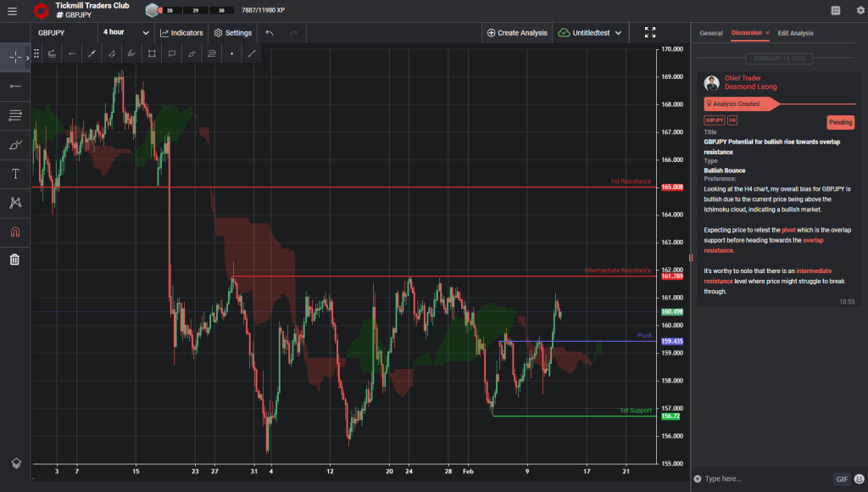The height and width of the screenshot is (492, 868).
Task: Undo the last chart action
Action: click(268, 31)
